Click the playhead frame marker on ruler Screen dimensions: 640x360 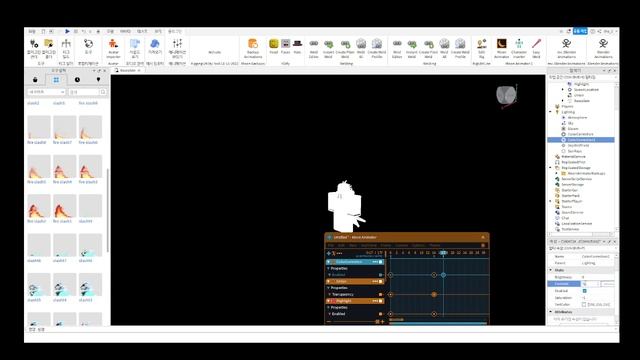coord(443,253)
